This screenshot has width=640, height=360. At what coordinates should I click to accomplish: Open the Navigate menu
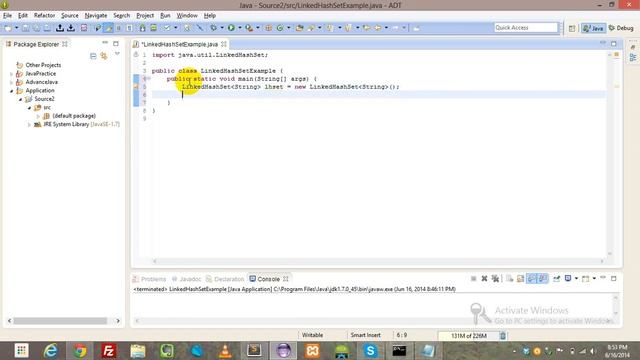coord(96,16)
